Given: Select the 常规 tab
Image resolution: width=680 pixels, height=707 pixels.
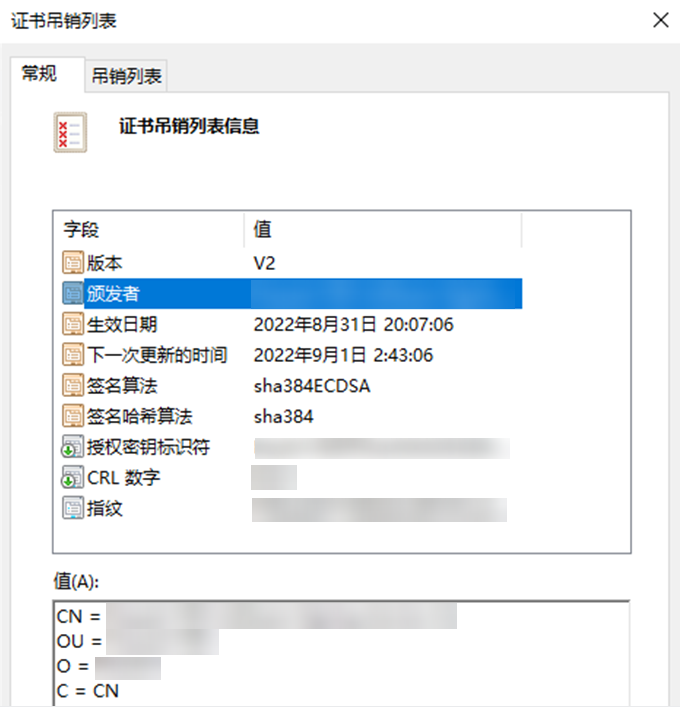Looking at the screenshot, I should (x=40, y=74).
